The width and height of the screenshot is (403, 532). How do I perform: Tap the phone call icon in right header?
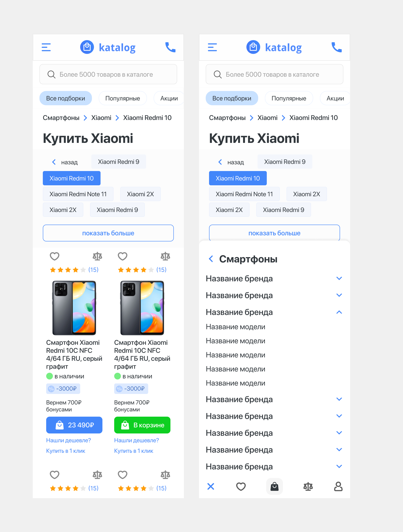(x=337, y=47)
